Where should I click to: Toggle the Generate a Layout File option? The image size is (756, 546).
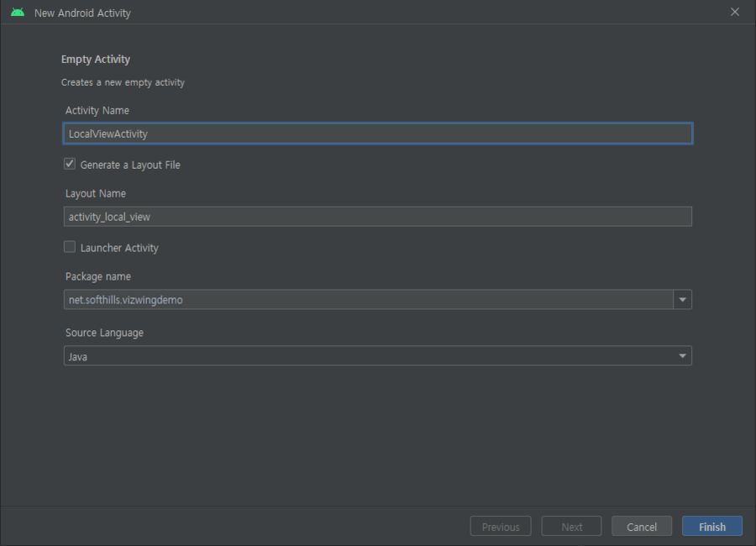(x=70, y=164)
